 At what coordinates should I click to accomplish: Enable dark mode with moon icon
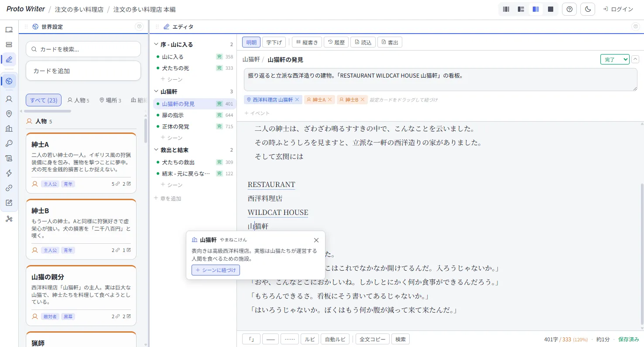[587, 9]
